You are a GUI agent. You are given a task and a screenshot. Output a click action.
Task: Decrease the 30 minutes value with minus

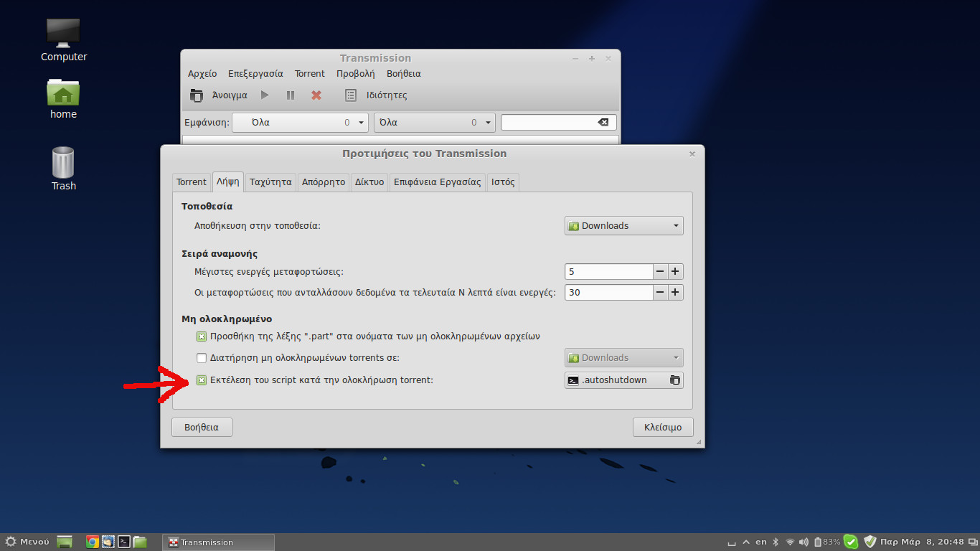point(660,292)
